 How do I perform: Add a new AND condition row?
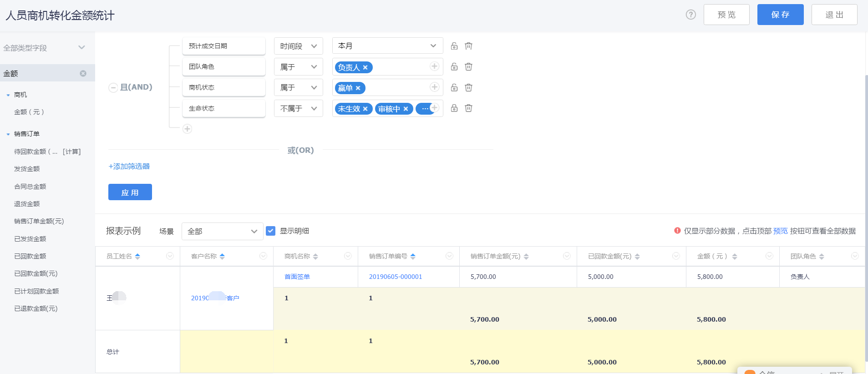point(187,129)
